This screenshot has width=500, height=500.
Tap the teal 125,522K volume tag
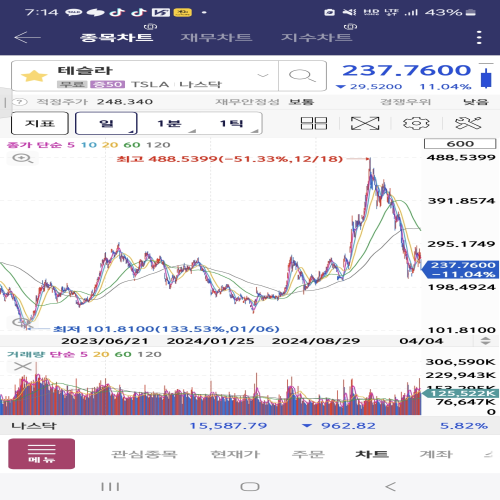pyautogui.click(x=460, y=393)
